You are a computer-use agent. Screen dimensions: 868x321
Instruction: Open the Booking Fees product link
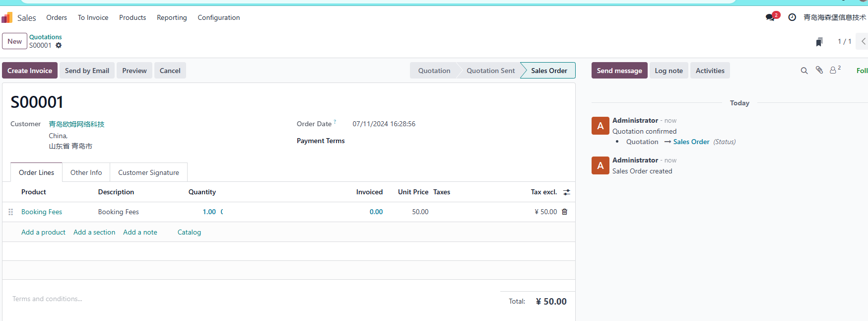(42, 212)
